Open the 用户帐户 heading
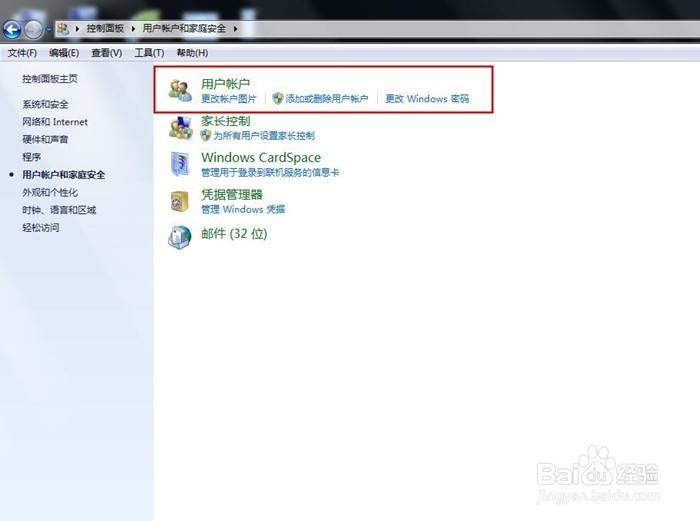The image size is (700, 521). coord(225,83)
